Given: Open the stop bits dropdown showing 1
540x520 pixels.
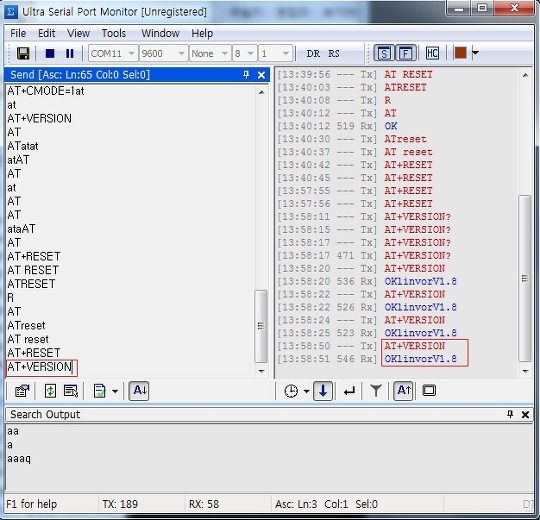Looking at the screenshot, I should tap(275, 53).
